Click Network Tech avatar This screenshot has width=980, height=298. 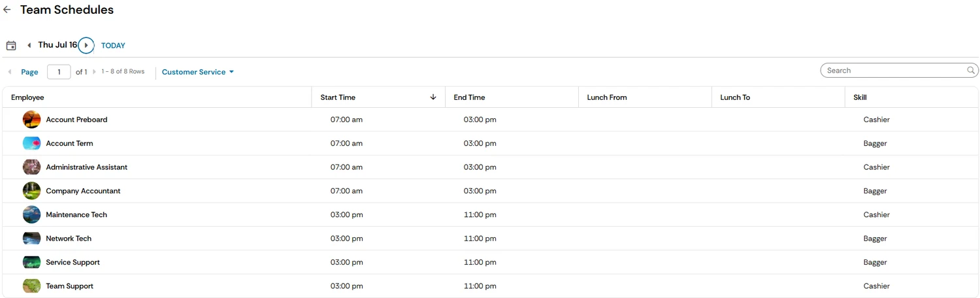point(31,239)
